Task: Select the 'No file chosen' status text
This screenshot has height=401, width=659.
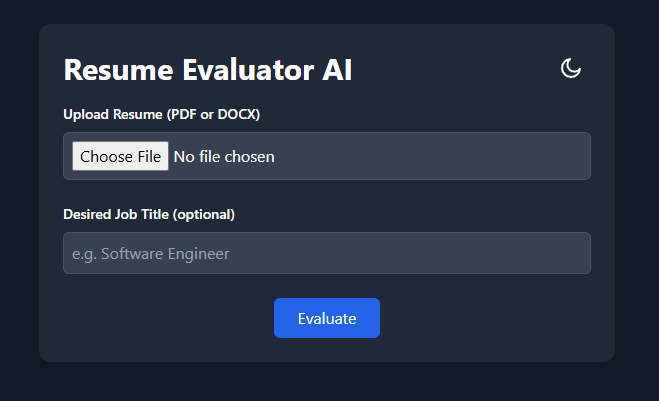Action: tap(224, 157)
